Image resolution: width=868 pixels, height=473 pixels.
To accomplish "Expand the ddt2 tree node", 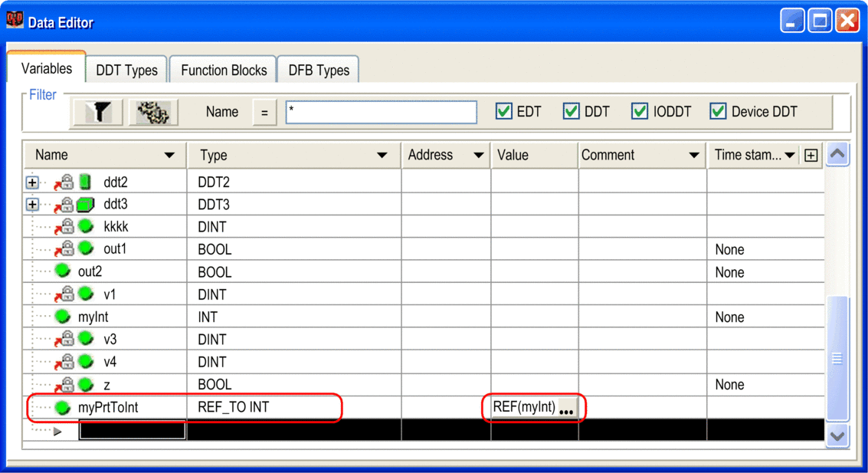I will (x=32, y=182).
